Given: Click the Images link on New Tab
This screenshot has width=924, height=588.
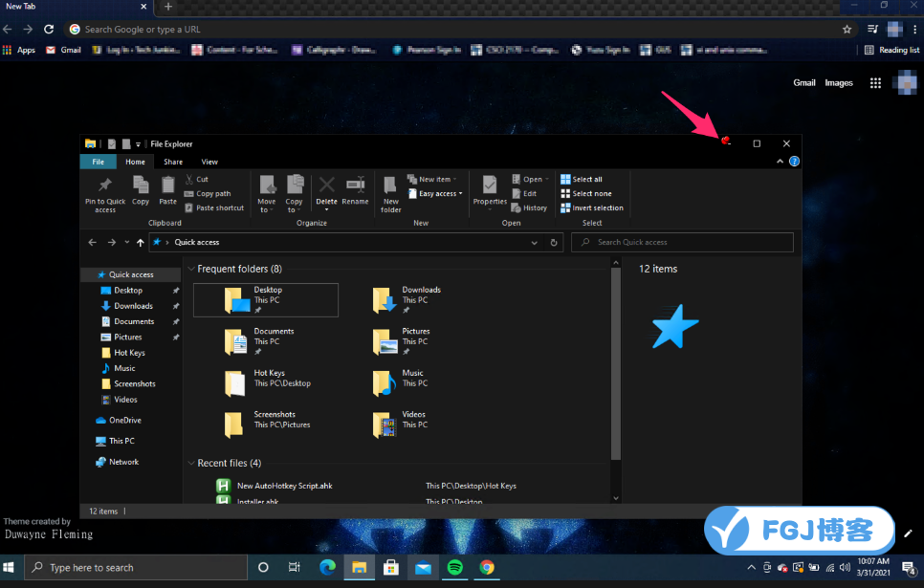Looking at the screenshot, I should (839, 83).
